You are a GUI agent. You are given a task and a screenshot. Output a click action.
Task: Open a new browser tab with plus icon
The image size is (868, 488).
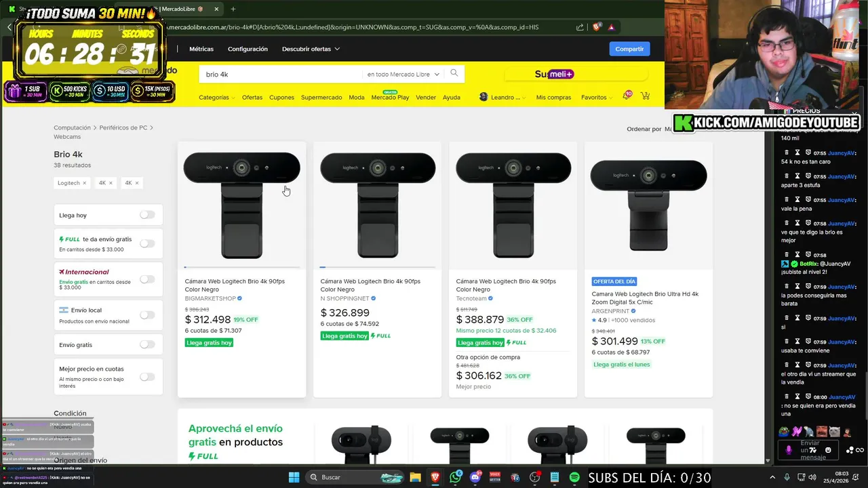pos(233,9)
